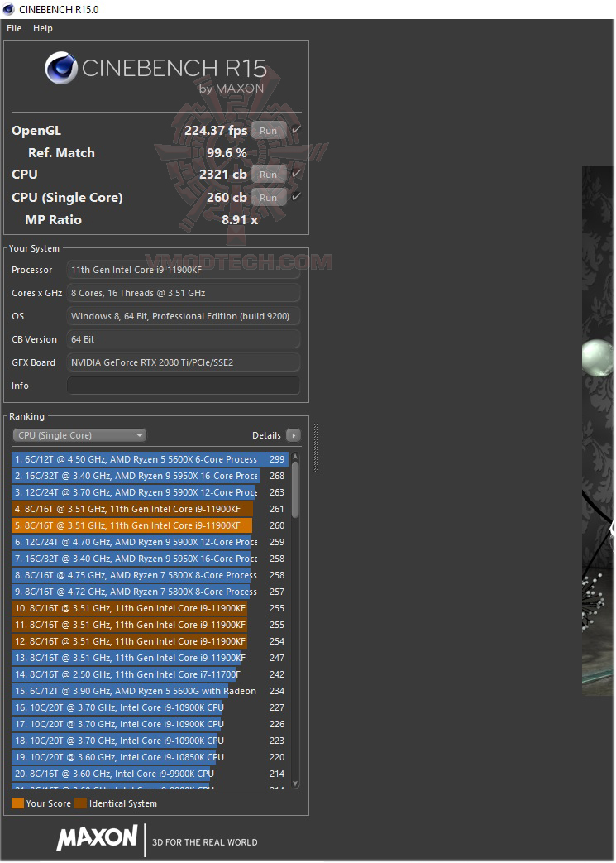Toggle the OpenGL test checkbox
This screenshot has height=863, width=616.
(297, 130)
